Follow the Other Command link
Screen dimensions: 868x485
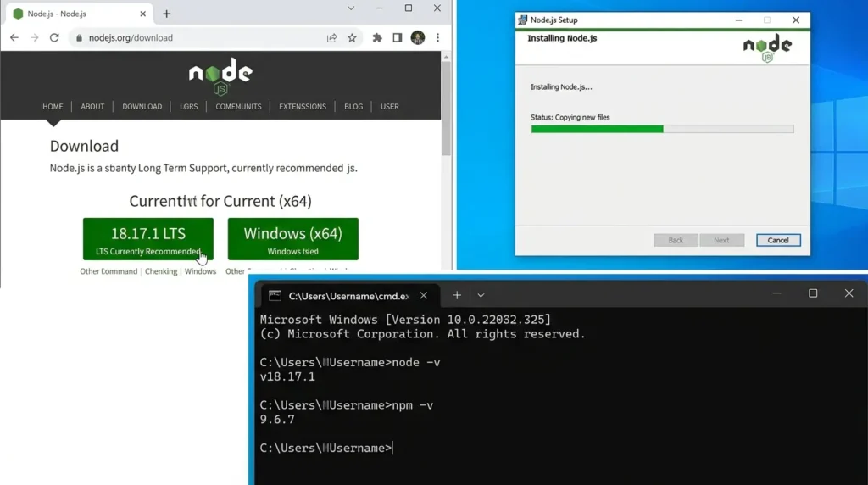pyautogui.click(x=108, y=271)
